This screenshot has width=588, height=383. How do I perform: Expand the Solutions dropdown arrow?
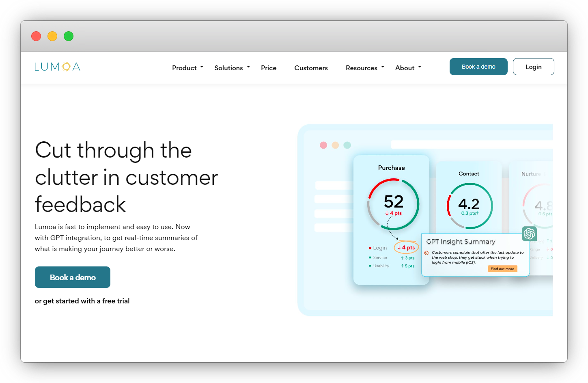[248, 67]
